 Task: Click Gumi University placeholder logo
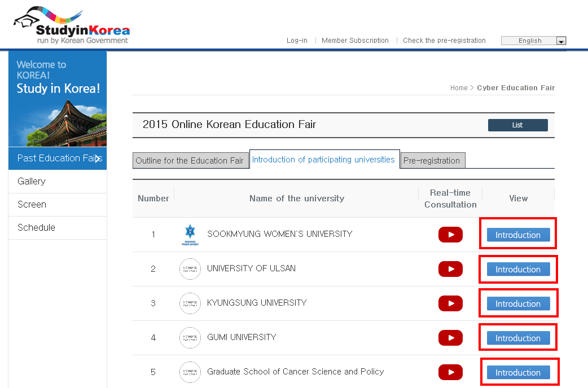190,338
